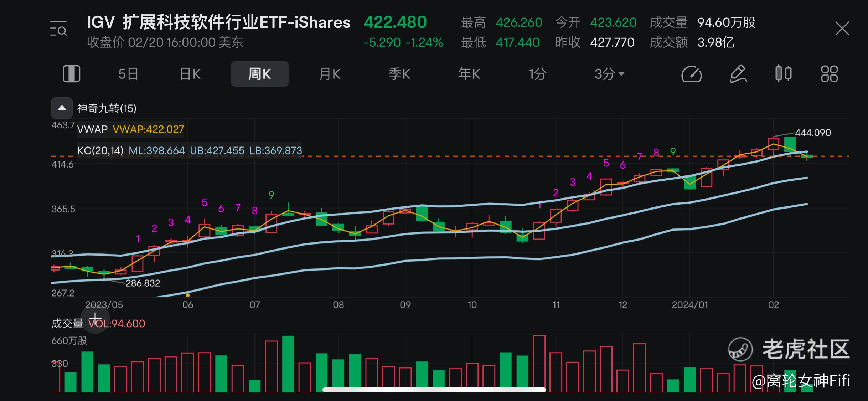Click the 神奇九转(15) indicator label
Viewport: 868px width, 401px height.
[x=107, y=108]
